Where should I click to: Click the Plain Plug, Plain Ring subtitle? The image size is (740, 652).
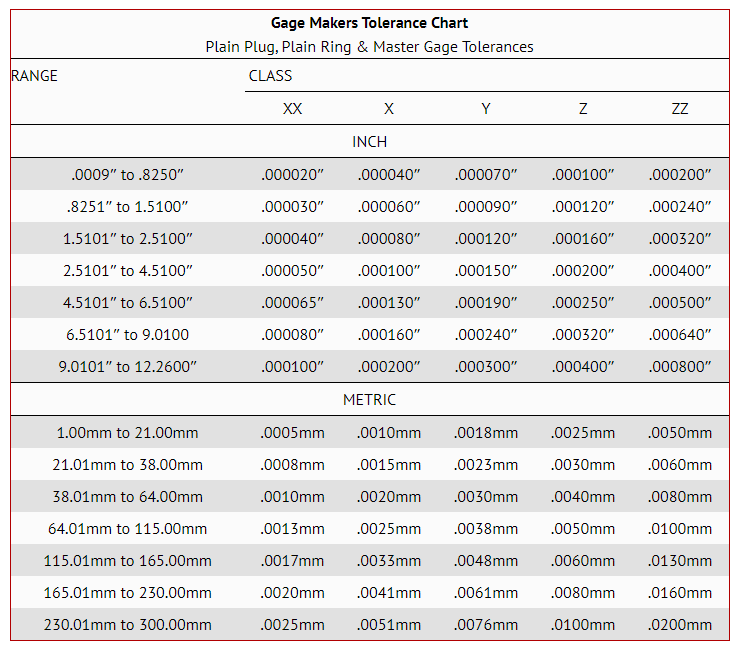click(x=369, y=47)
